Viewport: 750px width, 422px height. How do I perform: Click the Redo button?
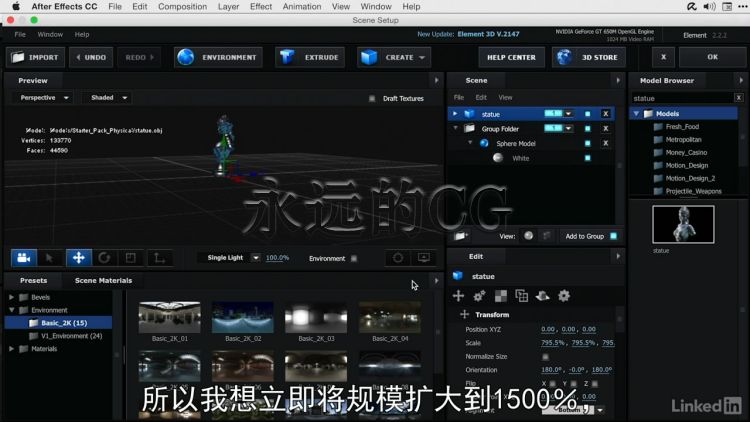139,57
